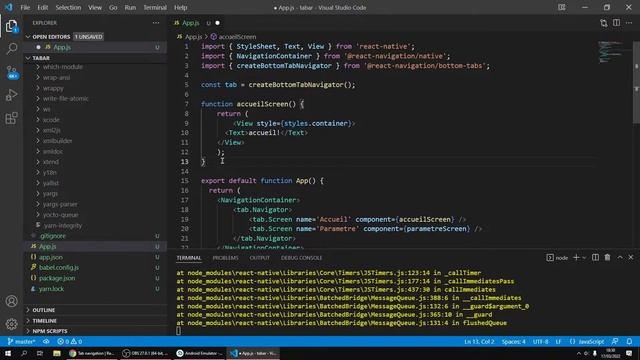Screen dimensions: 640x360
Task: Open Windows taskbar search
Action: (24, 353)
